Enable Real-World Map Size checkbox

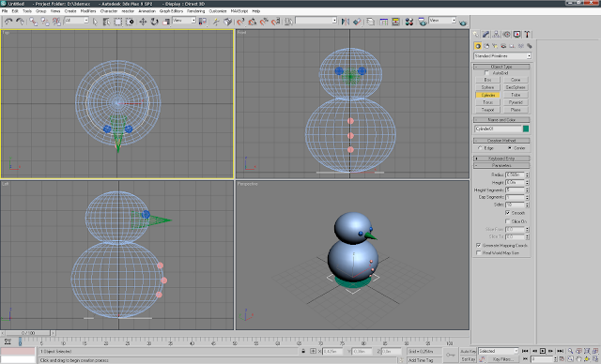[x=478, y=253]
